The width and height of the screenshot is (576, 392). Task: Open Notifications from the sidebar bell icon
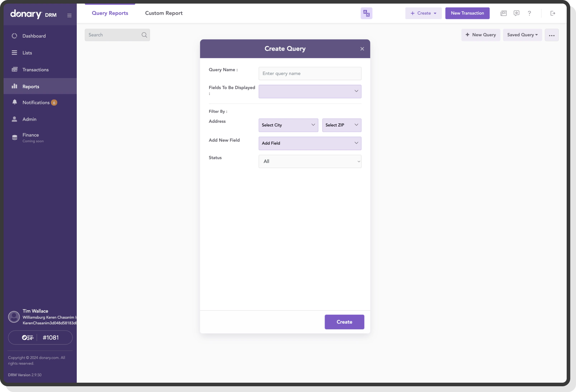coord(36,102)
